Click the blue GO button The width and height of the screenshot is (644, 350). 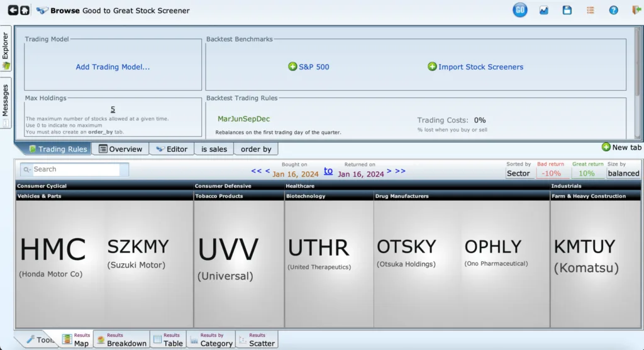point(520,10)
